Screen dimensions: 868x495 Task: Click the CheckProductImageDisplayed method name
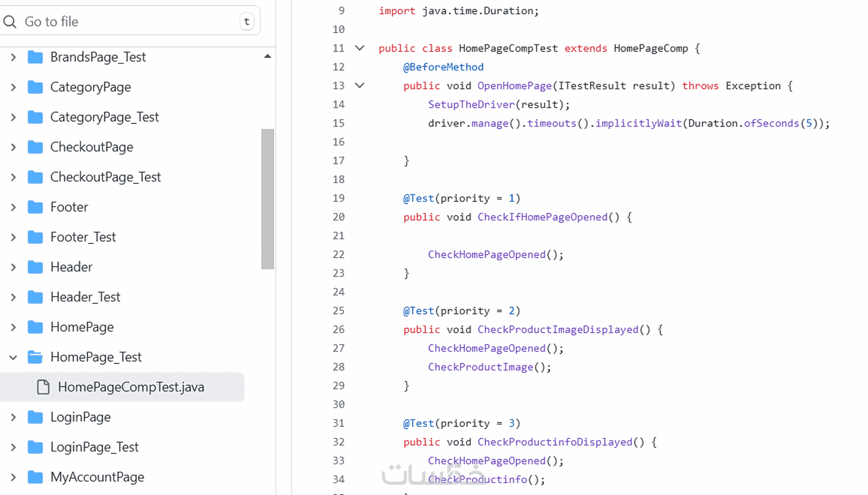coord(558,330)
